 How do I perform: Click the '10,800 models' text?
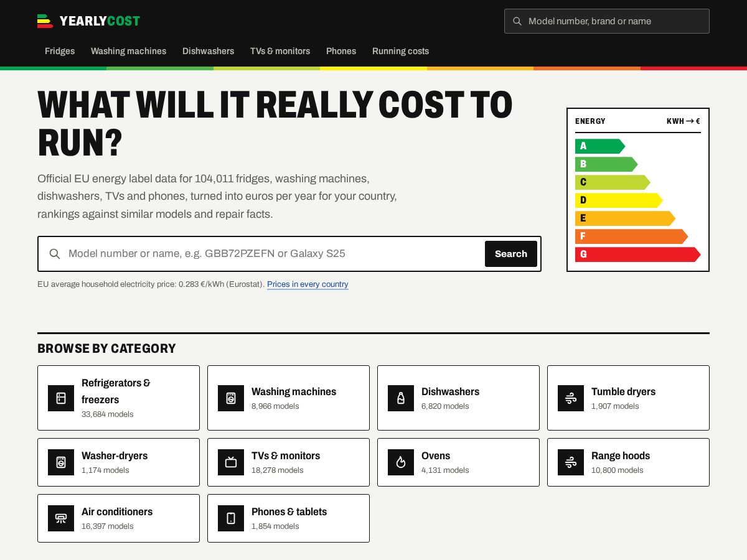pos(618,470)
